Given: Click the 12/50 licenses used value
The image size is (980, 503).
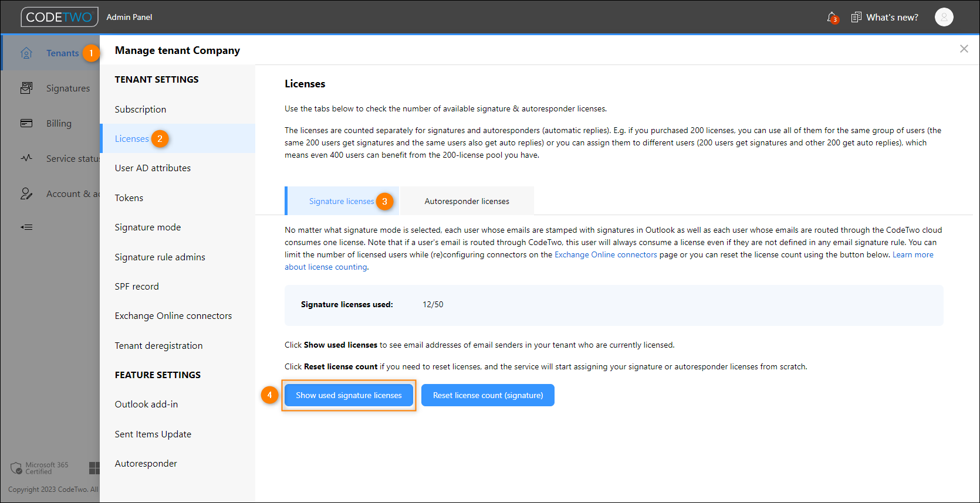Looking at the screenshot, I should click(433, 304).
